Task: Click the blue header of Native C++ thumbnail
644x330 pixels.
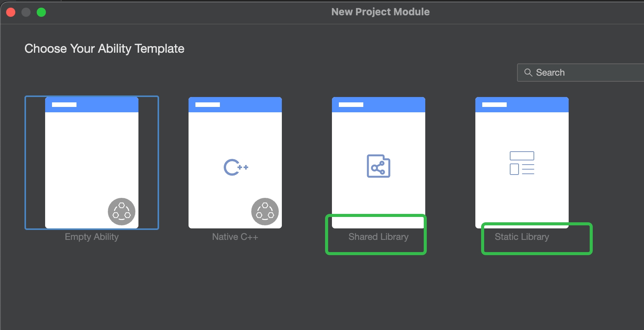Action: click(x=235, y=105)
